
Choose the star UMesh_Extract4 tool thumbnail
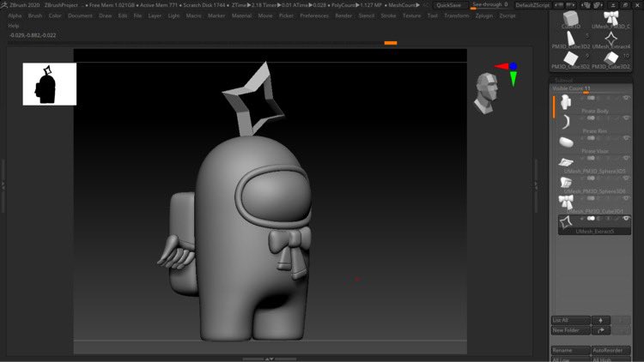611,39
